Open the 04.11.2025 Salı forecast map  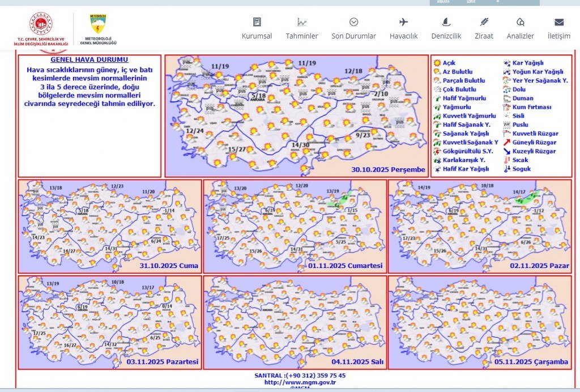[295, 322]
